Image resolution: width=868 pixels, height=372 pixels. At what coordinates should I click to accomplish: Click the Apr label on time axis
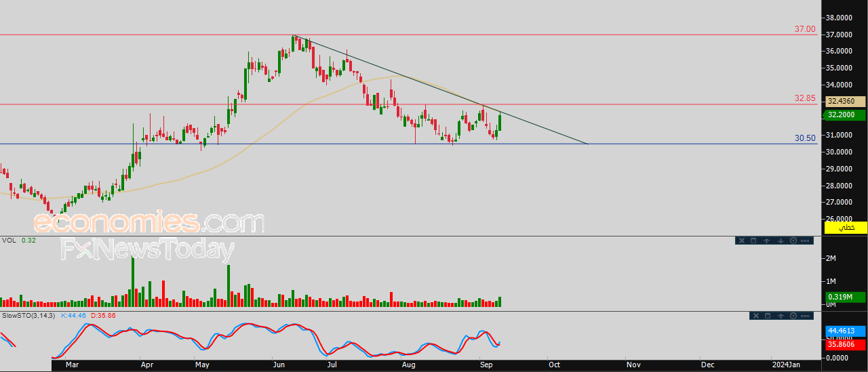146,365
